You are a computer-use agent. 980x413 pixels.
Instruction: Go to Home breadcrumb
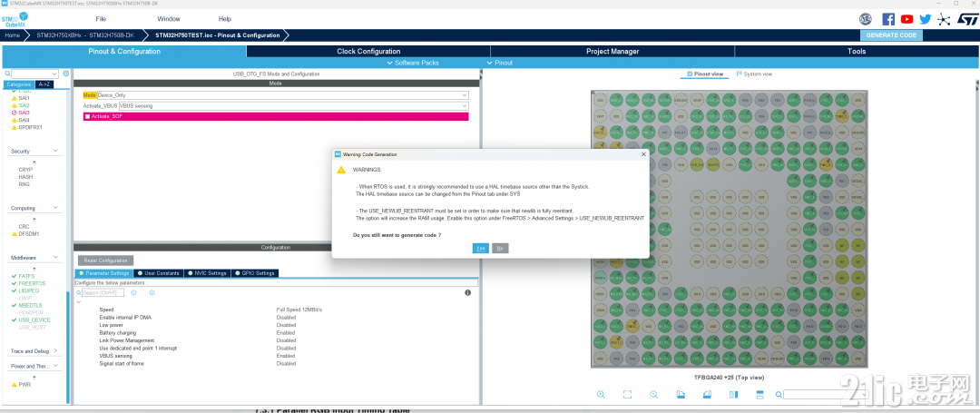point(13,35)
